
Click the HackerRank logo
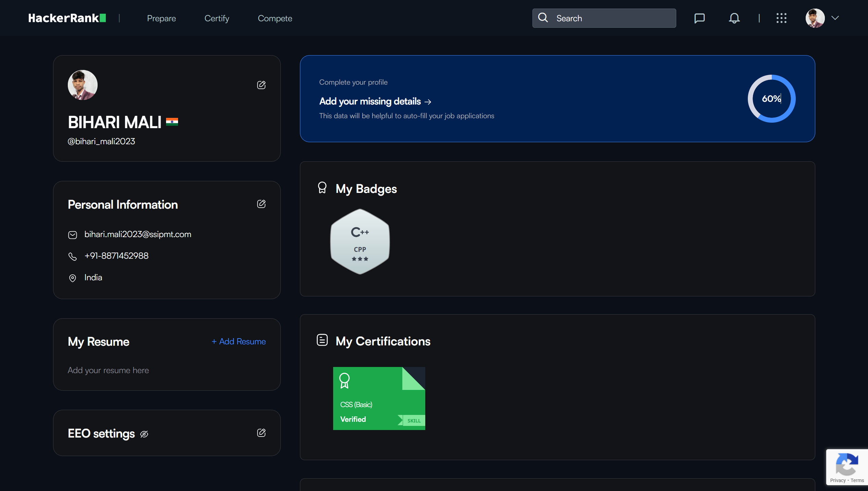67,18
